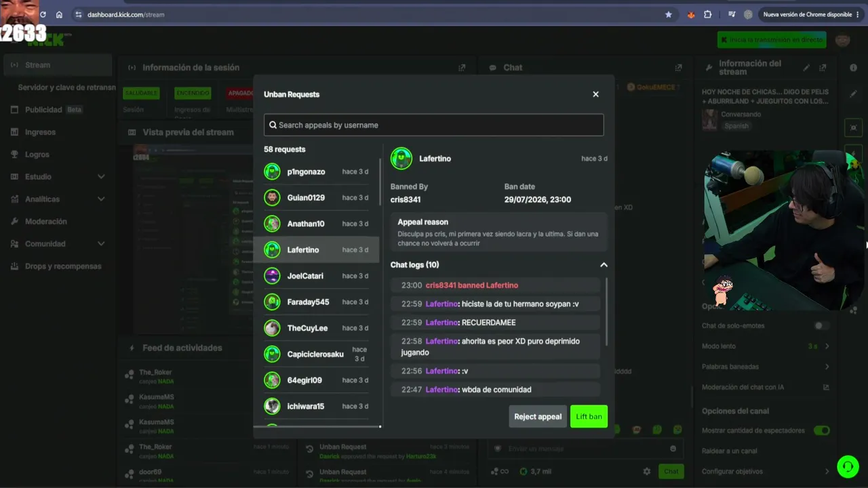Lift the ban with the green button
Screen dimensions: 868x488
tap(589, 416)
